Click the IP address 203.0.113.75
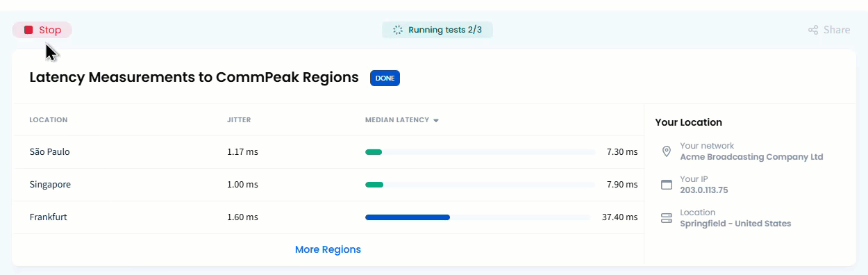The height and width of the screenshot is (275, 868). [x=704, y=190]
